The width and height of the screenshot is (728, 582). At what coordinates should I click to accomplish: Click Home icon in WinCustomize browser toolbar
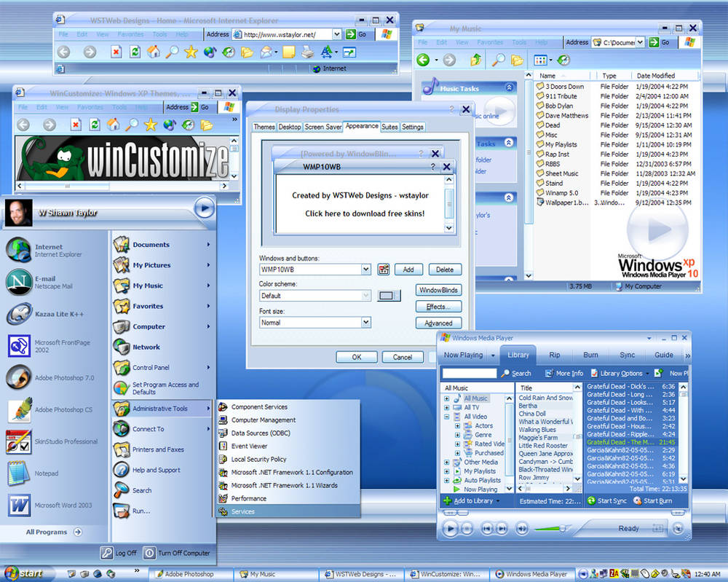[114, 125]
